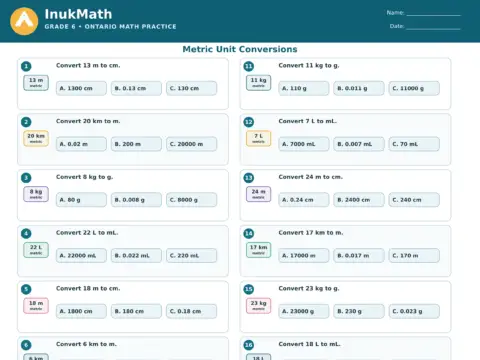Select question 13 number badge
The height and width of the screenshot is (360, 480).
249,178
